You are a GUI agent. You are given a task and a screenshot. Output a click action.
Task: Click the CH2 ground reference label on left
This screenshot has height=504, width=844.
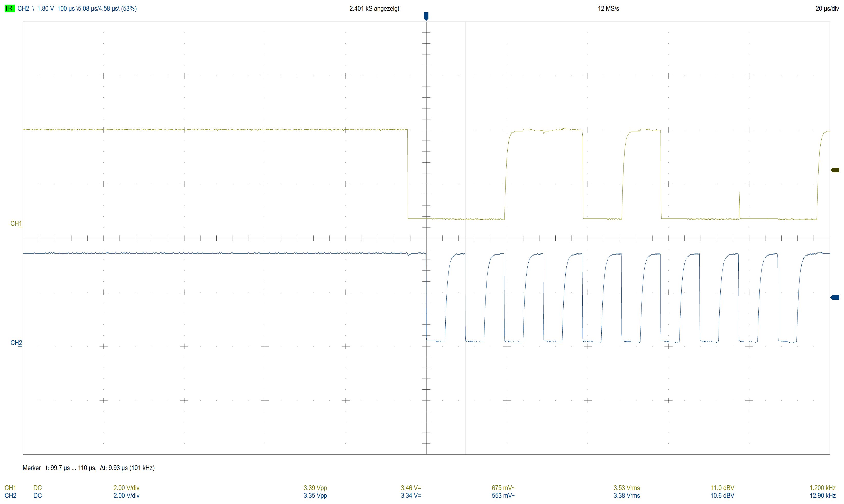[16, 343]
